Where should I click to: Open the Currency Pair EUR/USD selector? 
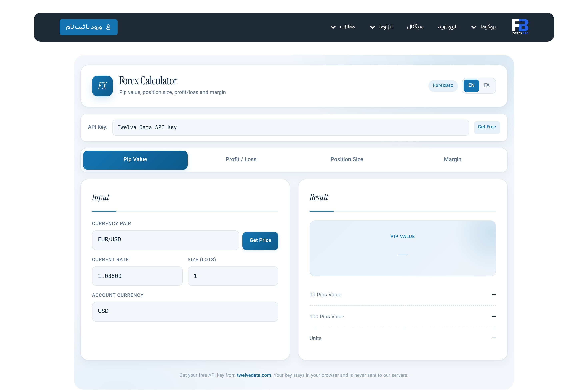166,240
